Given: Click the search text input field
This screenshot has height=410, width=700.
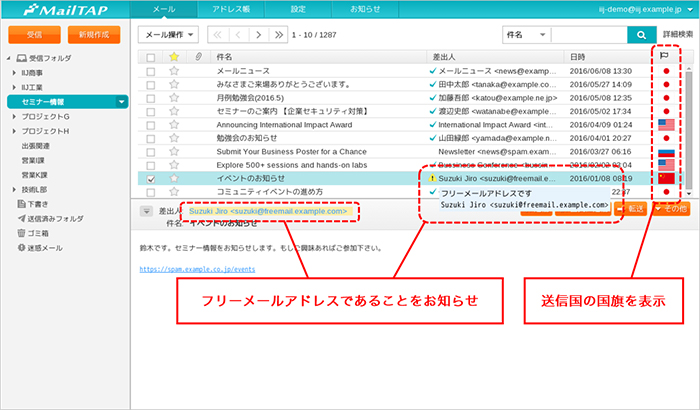Looking at the screenshot, I should coord(588,34).
